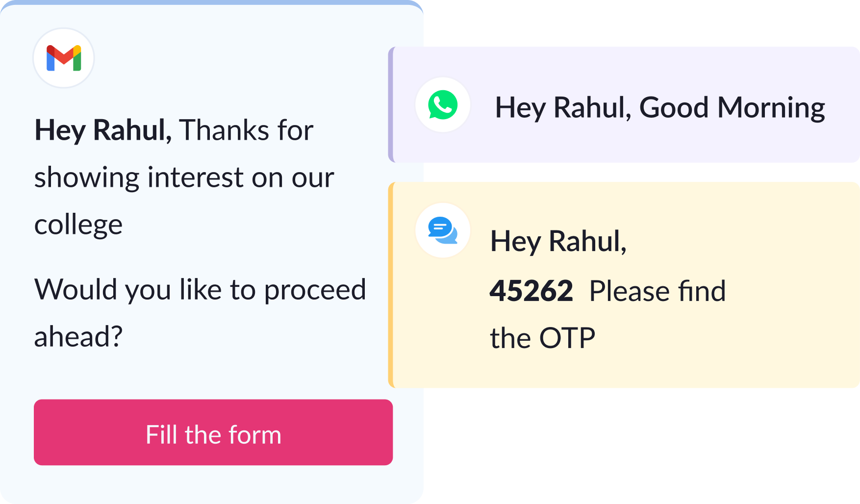
Task: Select the Hey Rahul, Good Morning message
Action: [660, 108]
